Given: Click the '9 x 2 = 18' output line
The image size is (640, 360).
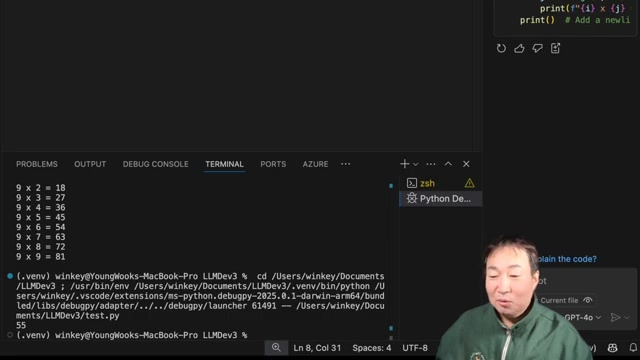Looking at the screenshot, I should (x=40, y=188).
